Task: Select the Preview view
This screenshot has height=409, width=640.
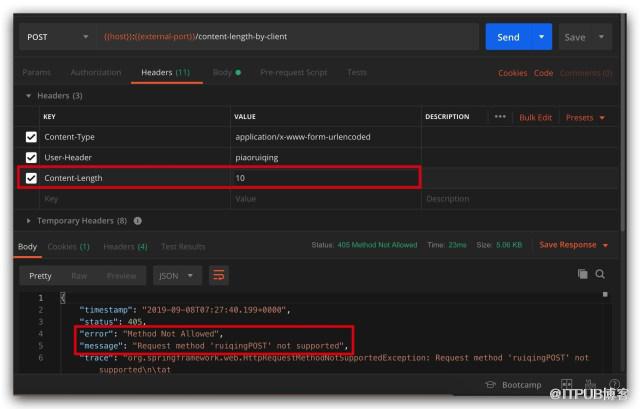Action: click(122, 276)
